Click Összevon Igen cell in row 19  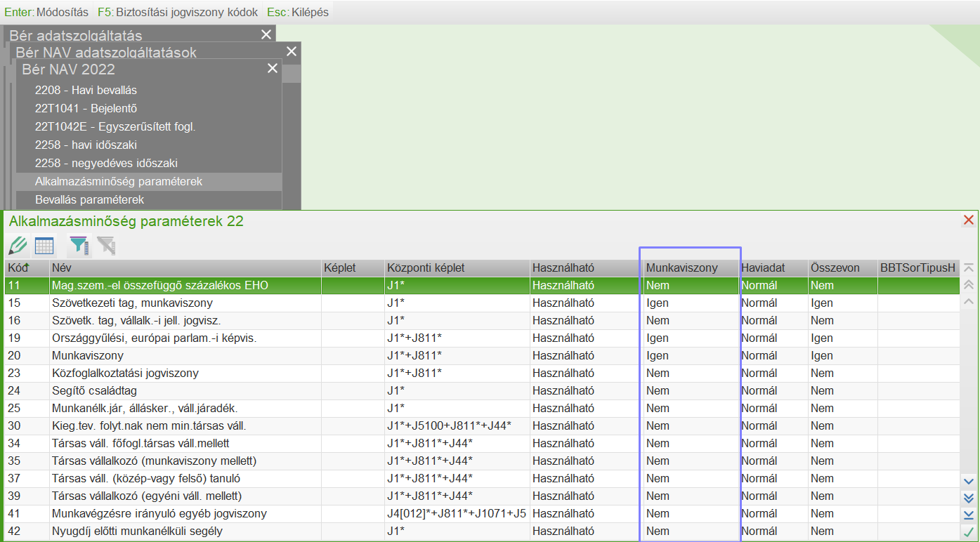(843, 338)
